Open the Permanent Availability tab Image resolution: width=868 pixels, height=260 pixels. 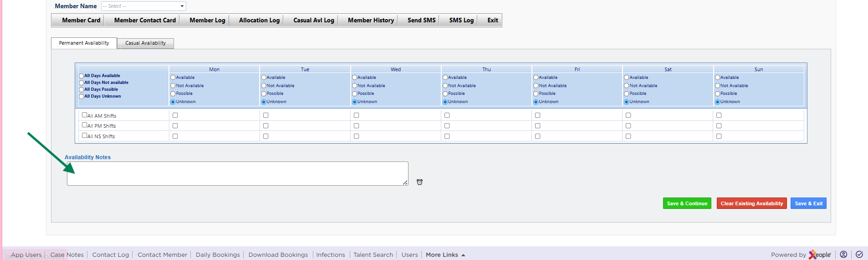(84, 43)
